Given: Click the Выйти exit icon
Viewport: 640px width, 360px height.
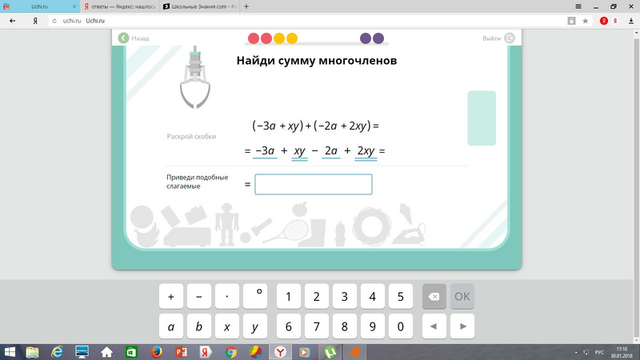Looking at the screenshot, I should pos(509,38).
